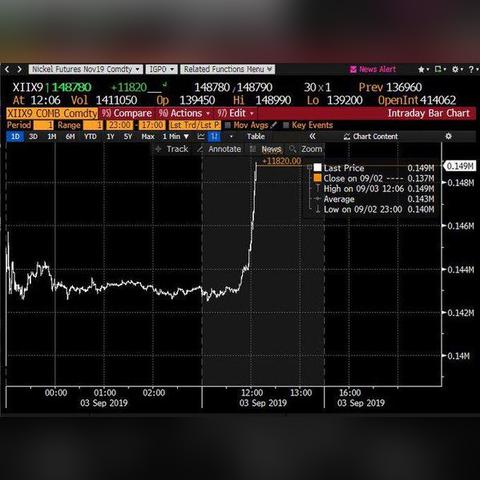The width and height of the screenshot is (480, 480).
Task: Open the News Alert envelope
Action: click(x=353, y=69)
